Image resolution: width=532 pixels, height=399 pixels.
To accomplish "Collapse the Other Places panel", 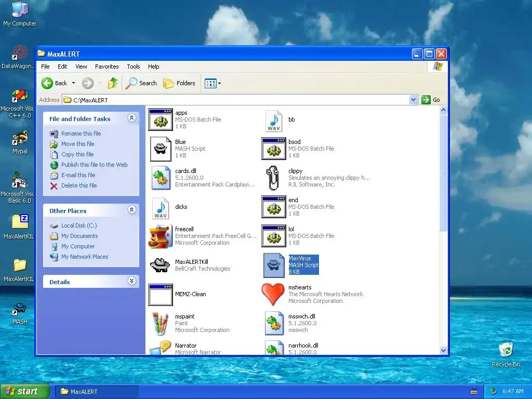I will click(x=131, y=210).
